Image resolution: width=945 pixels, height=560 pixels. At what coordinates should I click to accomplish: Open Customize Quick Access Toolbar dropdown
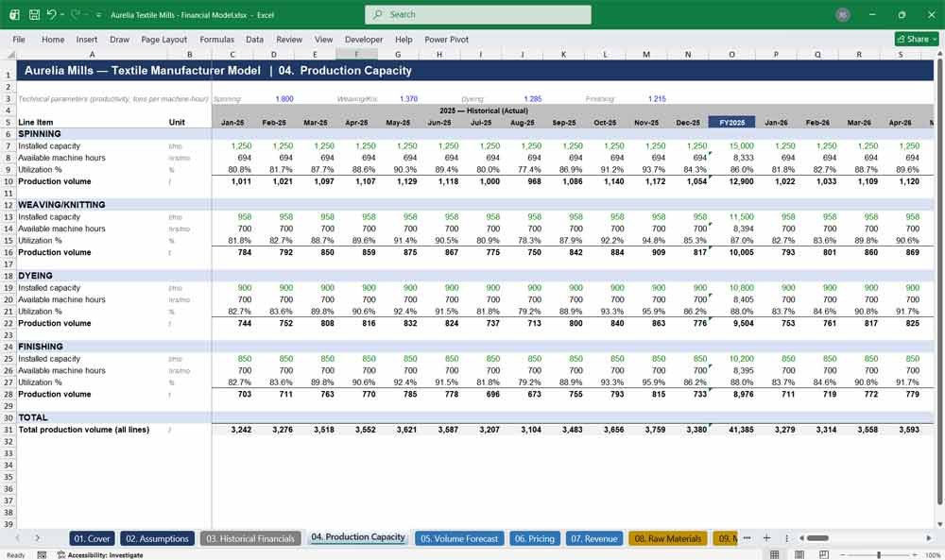[99, 15]
